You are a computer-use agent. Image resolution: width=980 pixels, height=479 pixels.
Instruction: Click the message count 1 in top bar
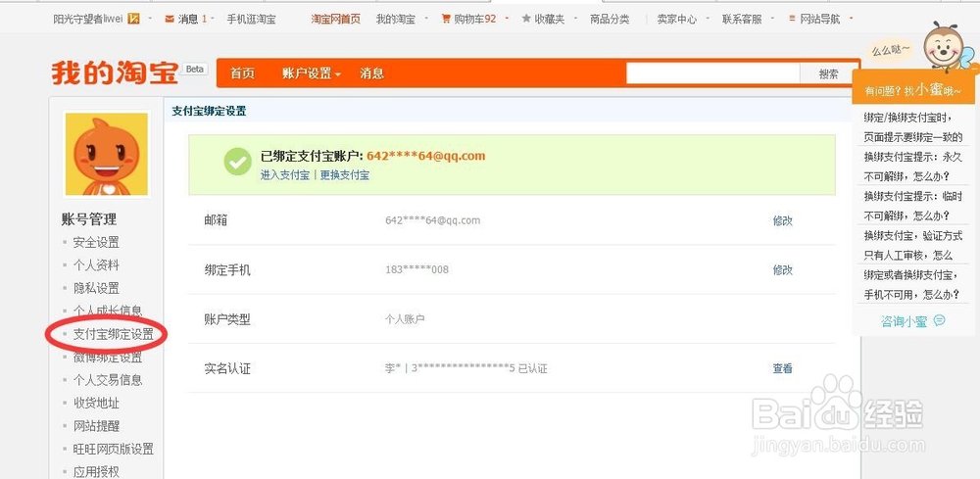click(x=204, y=19)
